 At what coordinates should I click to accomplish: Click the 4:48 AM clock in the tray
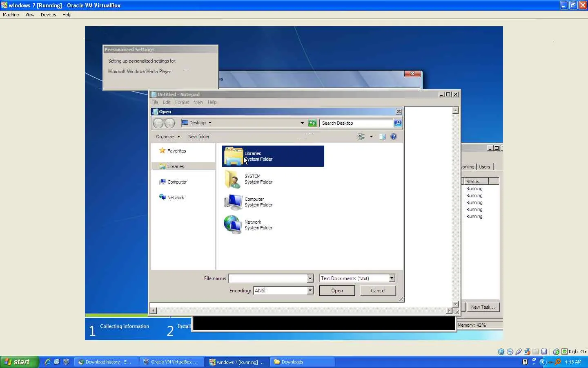click(x=573, y=362)
